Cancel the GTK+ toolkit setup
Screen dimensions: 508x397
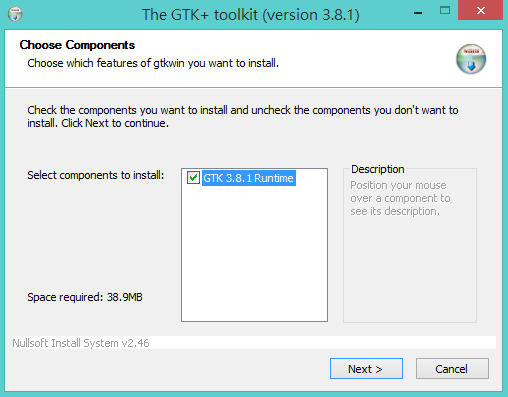click(452, 369)
